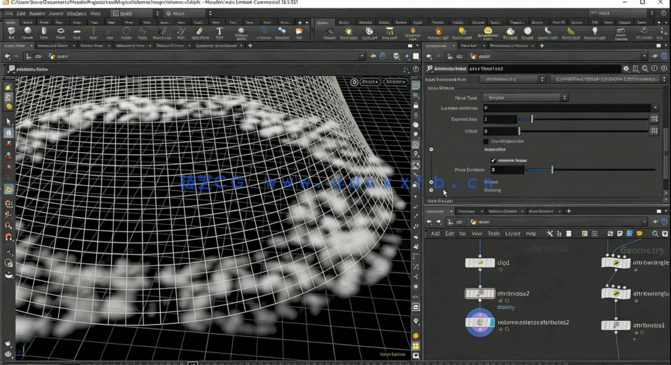The width and height of the screenshot is (671, 365).
Task: Create a Point Light from the shelf
Action: point(348,33)
